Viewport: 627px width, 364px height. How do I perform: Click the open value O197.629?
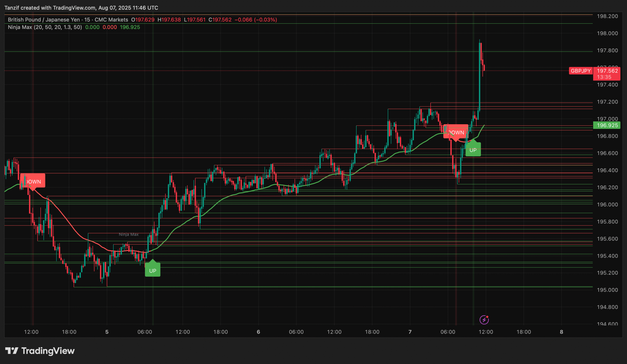(143, 20)
